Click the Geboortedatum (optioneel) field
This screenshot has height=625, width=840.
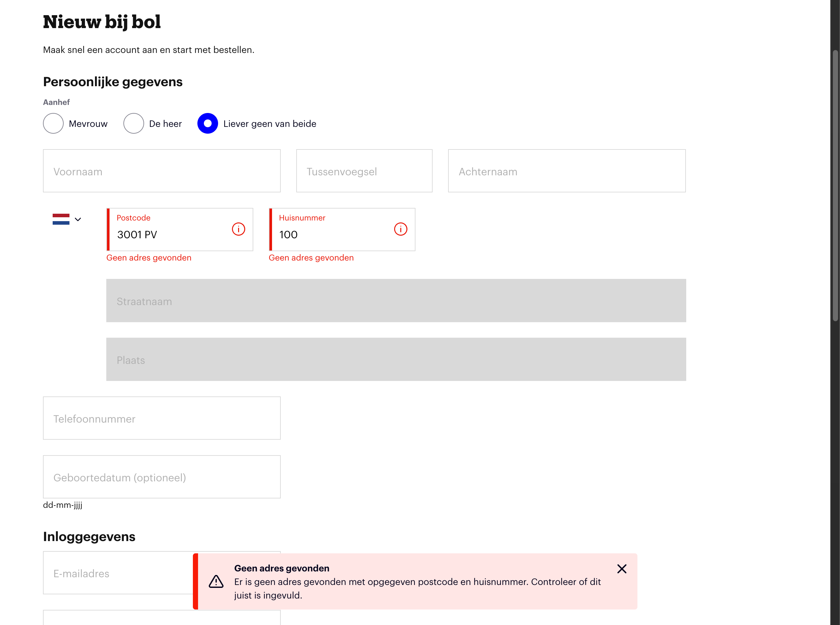pyautogui.click(x=162, y=477)
